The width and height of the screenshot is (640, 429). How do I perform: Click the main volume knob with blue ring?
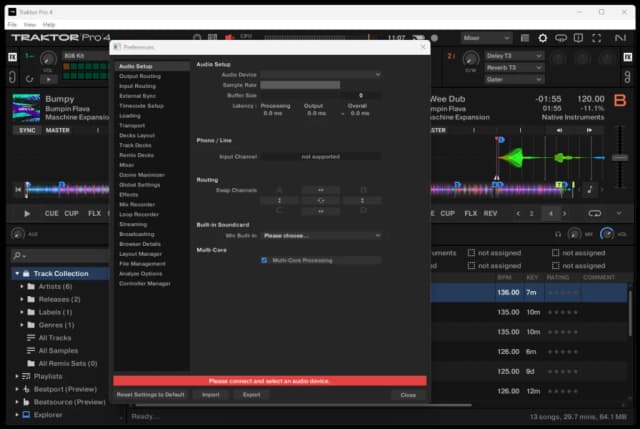[607, 234]
